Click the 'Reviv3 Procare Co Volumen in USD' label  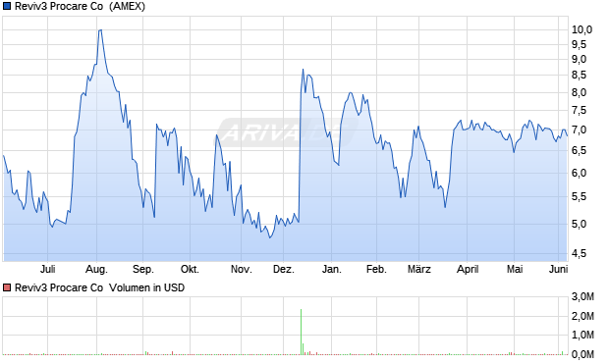(99, 287)
